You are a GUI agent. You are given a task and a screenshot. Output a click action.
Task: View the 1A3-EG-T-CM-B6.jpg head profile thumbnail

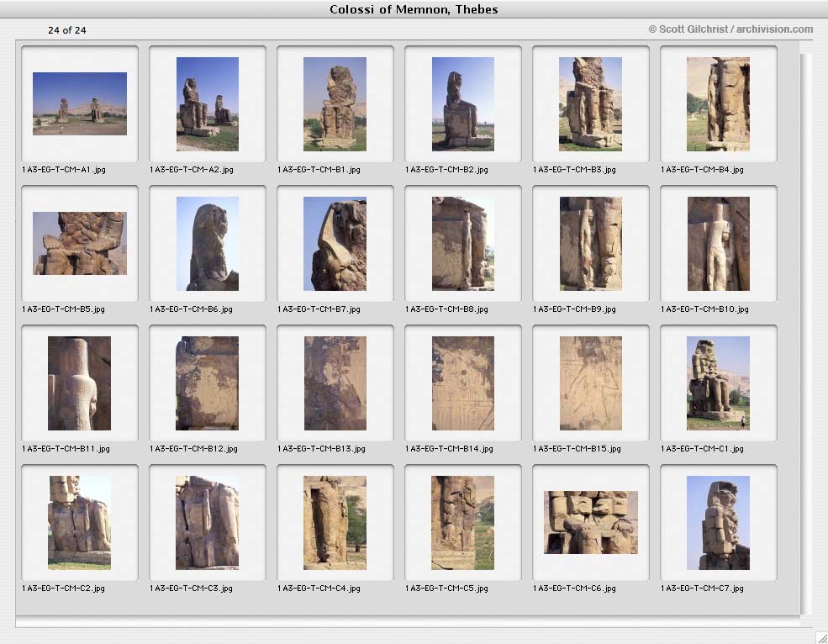point(208,244)
